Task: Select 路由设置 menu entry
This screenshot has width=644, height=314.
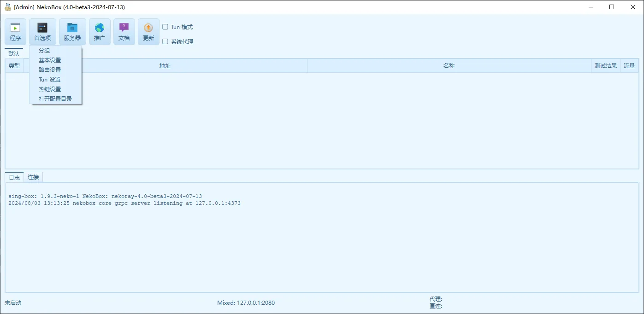Action: 55,70
